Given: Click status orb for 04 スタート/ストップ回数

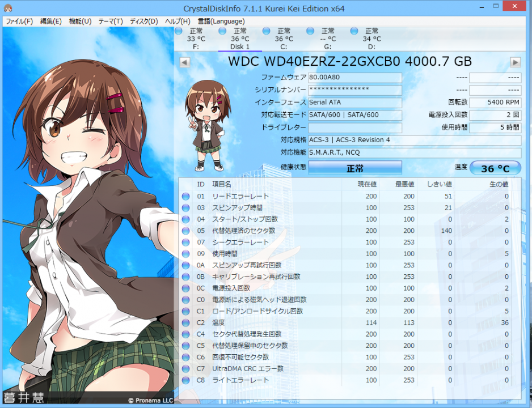Looking at the screenshot, I should tap(185, 219).
